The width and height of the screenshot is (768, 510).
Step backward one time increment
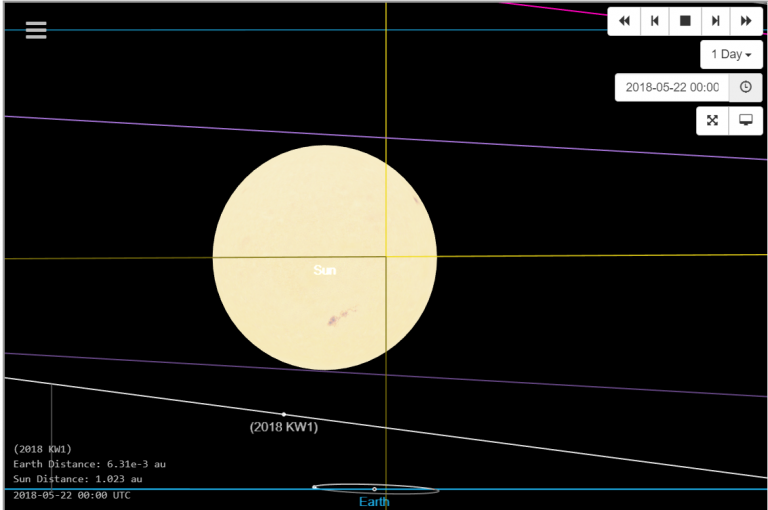654,21
